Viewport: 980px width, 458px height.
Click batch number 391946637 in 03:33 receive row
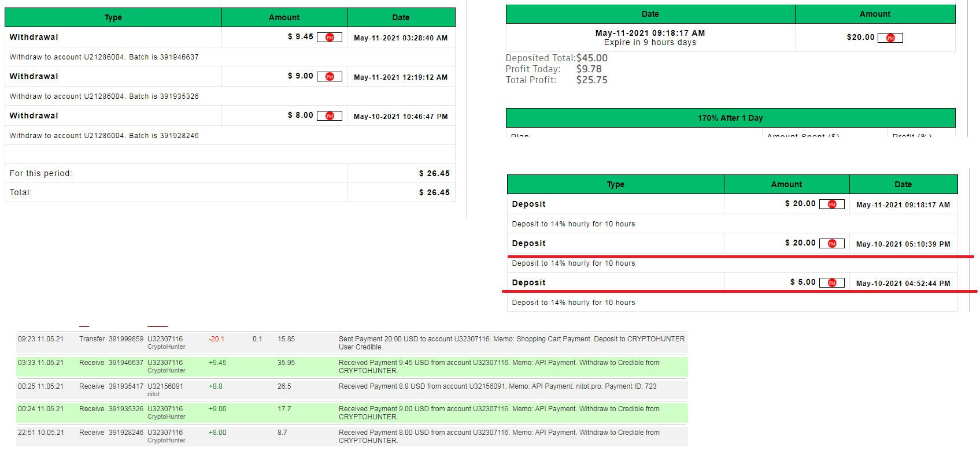click(x=126, y=363)
